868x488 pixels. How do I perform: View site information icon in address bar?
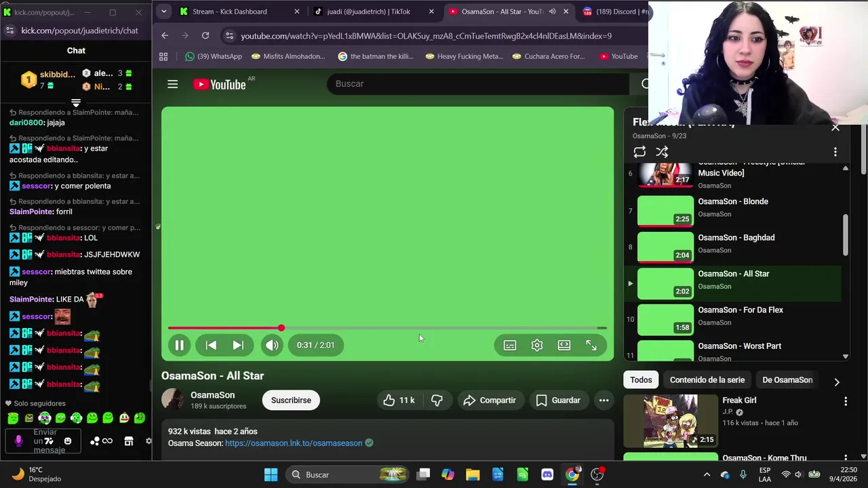[x=229, y=36]
